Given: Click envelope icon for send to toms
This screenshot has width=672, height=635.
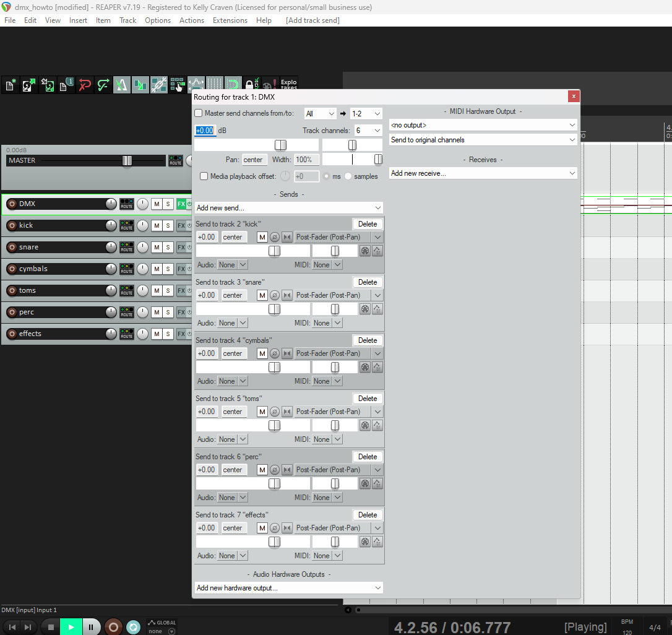Looking at the screenshot, I should (377, 425).
